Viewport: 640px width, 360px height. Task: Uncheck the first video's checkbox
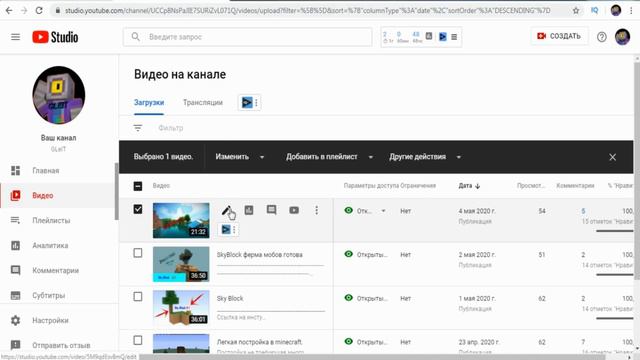(x=138, y=209)
